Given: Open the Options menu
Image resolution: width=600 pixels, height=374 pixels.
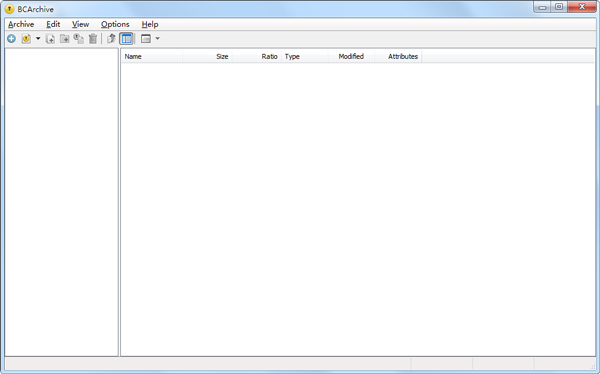Looking at the screenshot, I should pyautogui.click(x=115, y=24).
